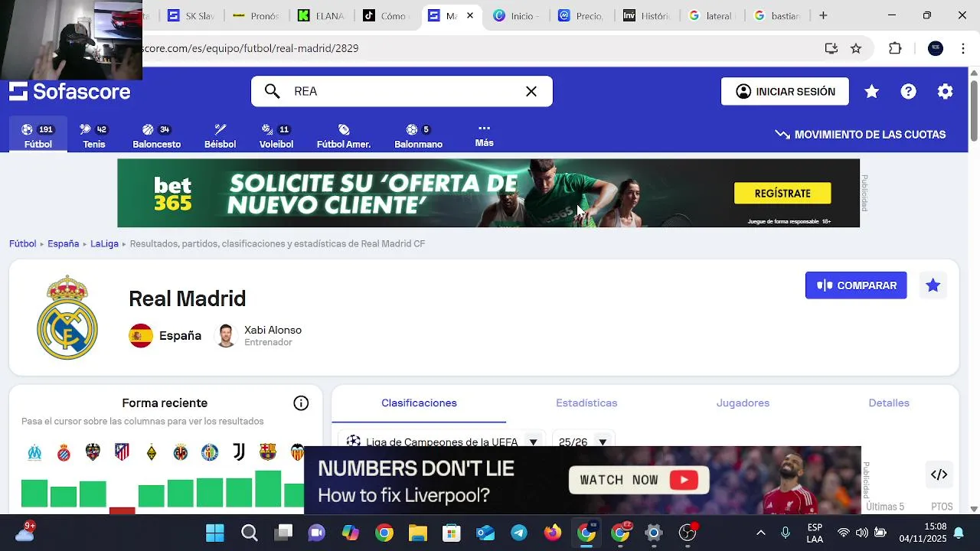Switch to the Estadísticas tab
The image size is (980, 551).
[x=586, y=403]
